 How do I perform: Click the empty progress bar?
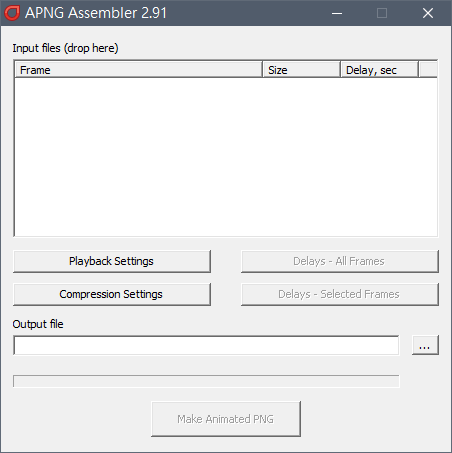(x=206, y=381)
